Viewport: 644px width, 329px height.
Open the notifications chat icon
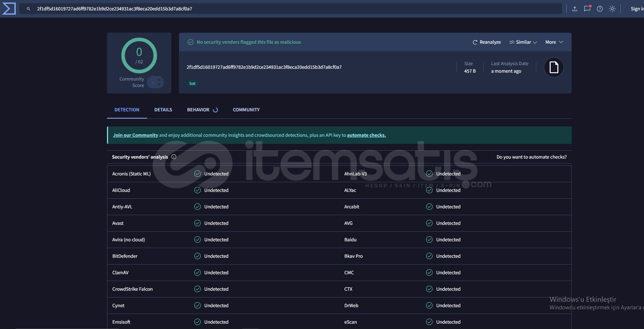[x=587, y=9]
